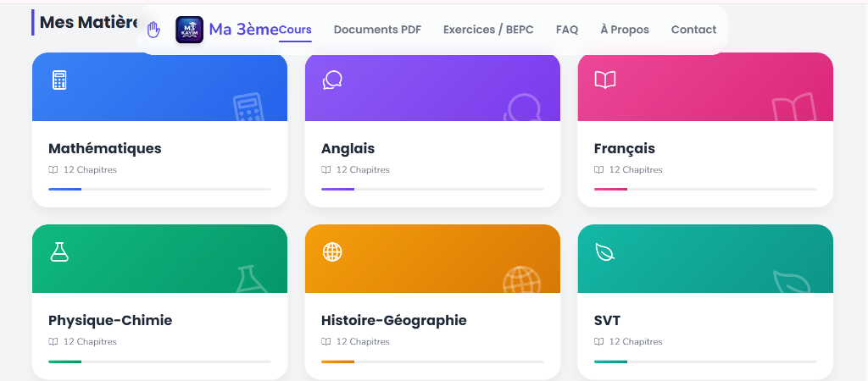Open the Anglais course title
This screenshot has height=381, width=868.
[x=348, y=148]
